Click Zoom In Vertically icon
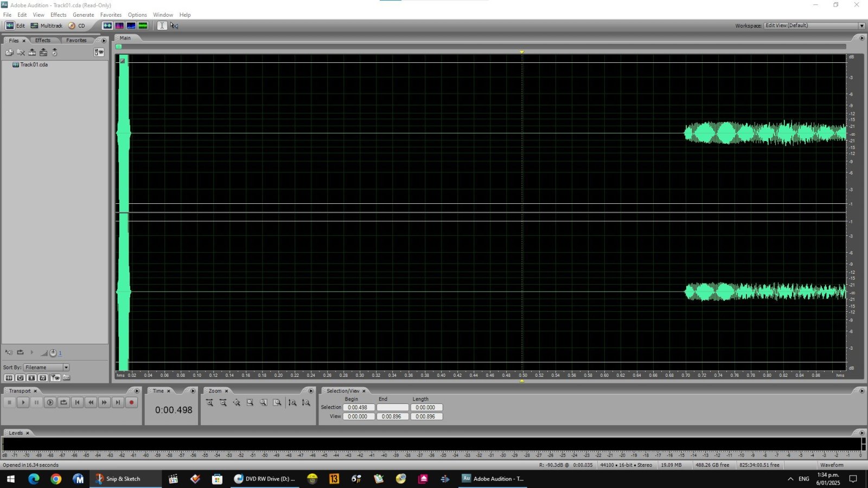This screenshot has width=868, height=488. (292, 402)
